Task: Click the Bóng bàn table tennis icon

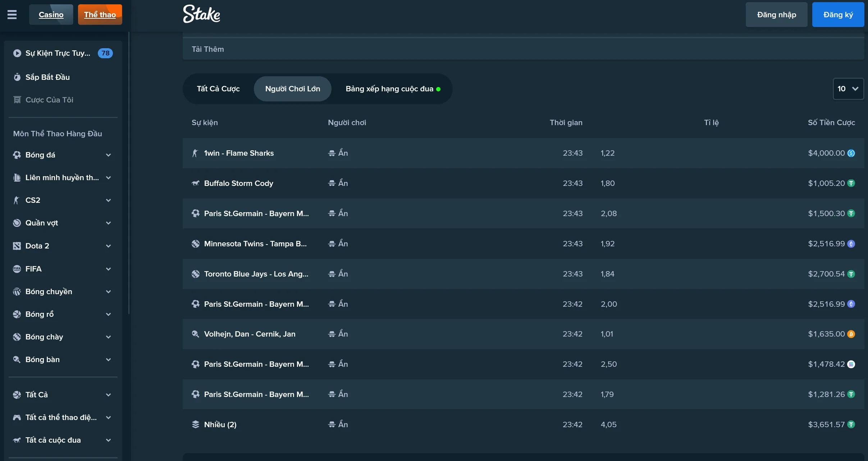Action: pyautogui.click(x=17, y=360)
